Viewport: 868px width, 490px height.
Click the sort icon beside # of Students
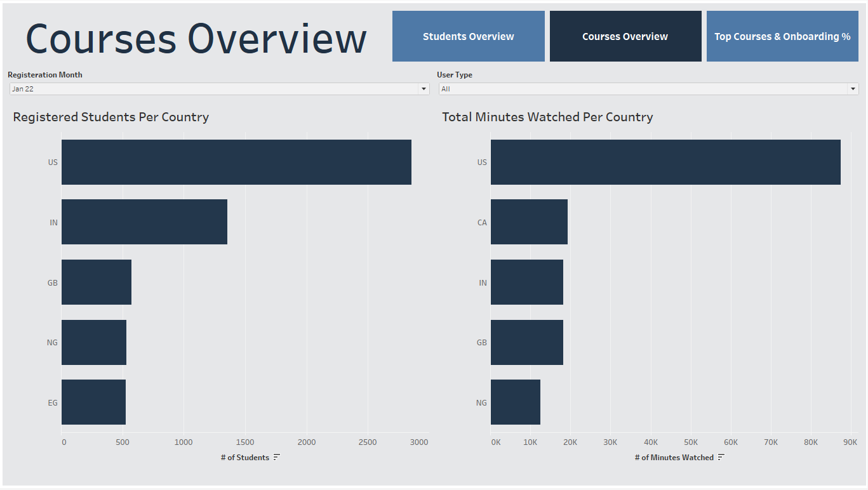pos(276,457)
